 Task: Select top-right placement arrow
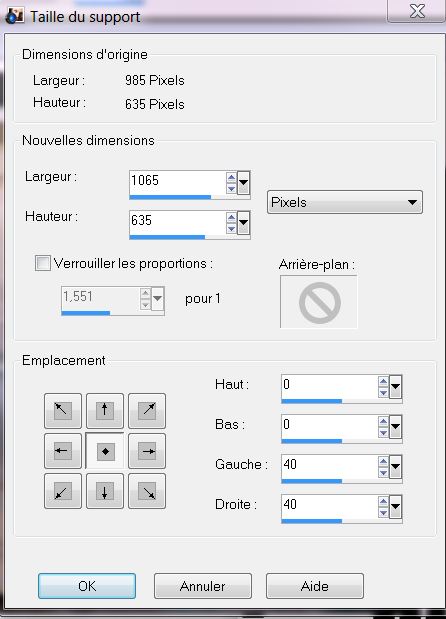(x=147, y=411)
